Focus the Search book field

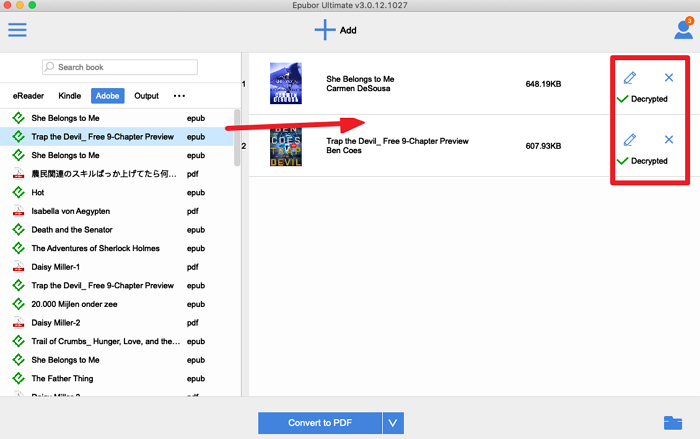(x=120, y=67)
